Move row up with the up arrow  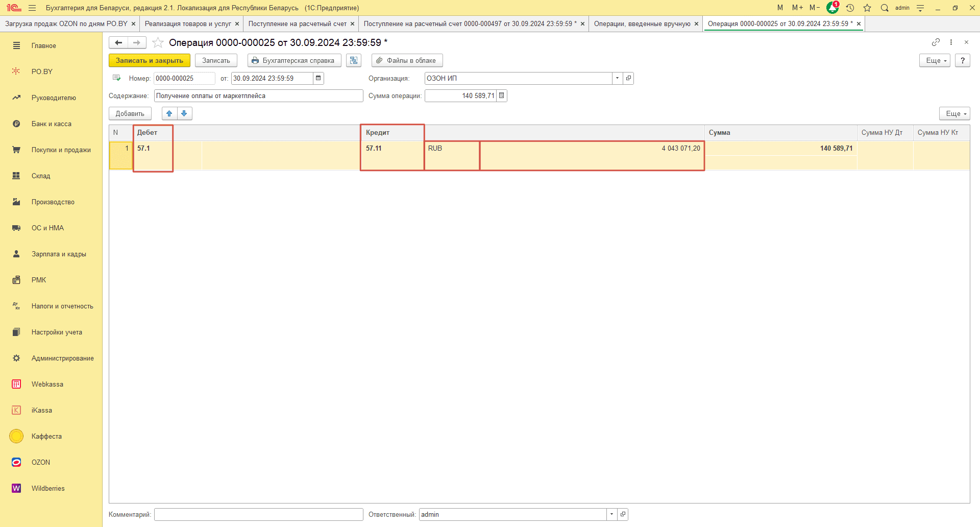(x=169, y=113)
